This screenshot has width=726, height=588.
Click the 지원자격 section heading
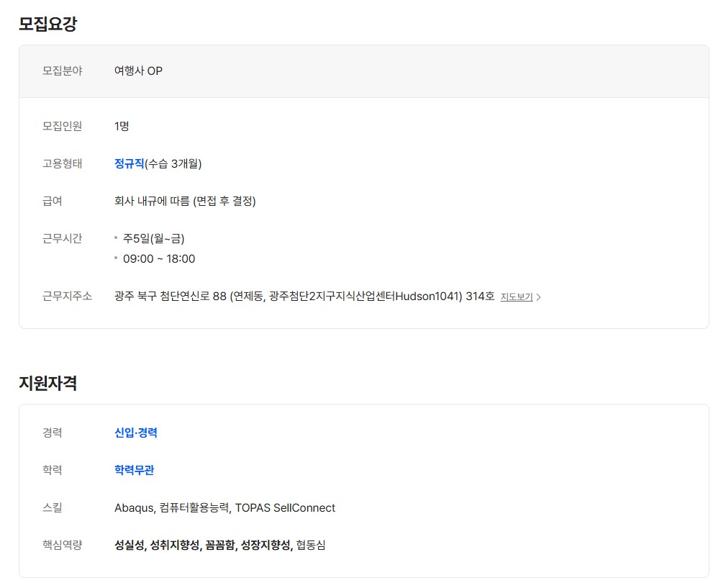[47, 383]
